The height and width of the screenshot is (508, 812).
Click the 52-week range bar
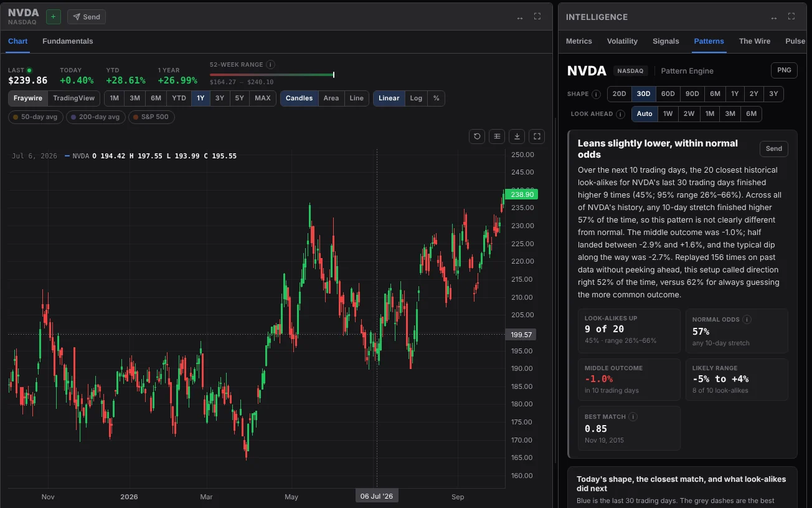[x=272, y=75]
